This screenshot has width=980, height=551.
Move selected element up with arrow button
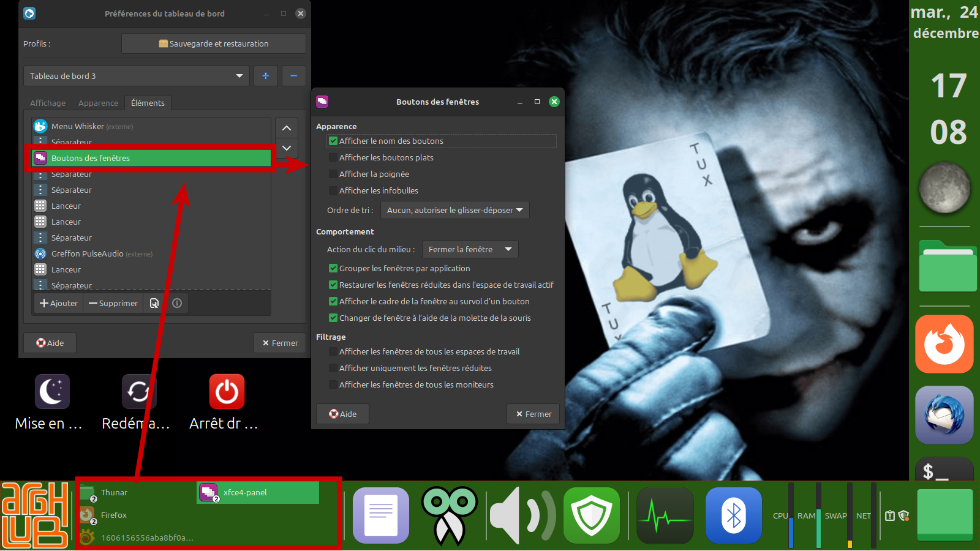(x=287, y=128)
